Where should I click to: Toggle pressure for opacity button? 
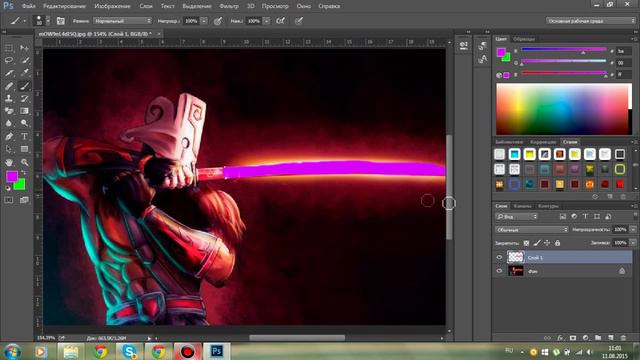(x=218, y=21)
